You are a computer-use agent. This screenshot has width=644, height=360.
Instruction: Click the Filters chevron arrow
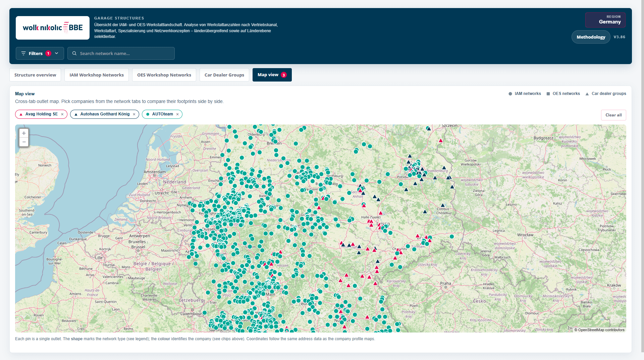[x=57, y=53]
